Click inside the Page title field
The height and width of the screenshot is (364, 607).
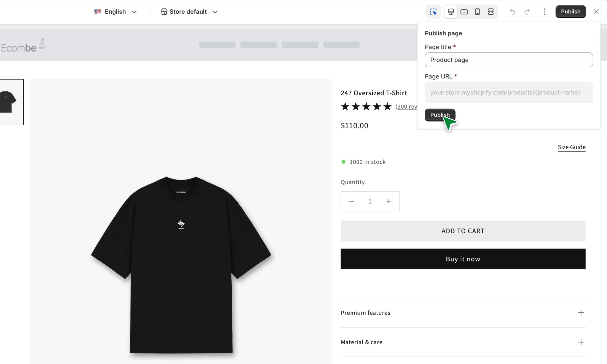[509, 60]
